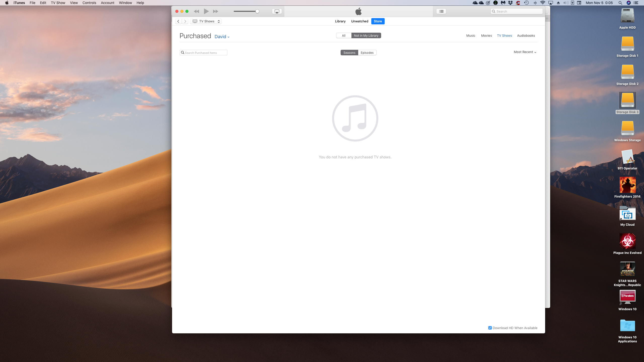Open the menu bar volume icon
This screenshot has width=644, height=362.
(566, 3)
